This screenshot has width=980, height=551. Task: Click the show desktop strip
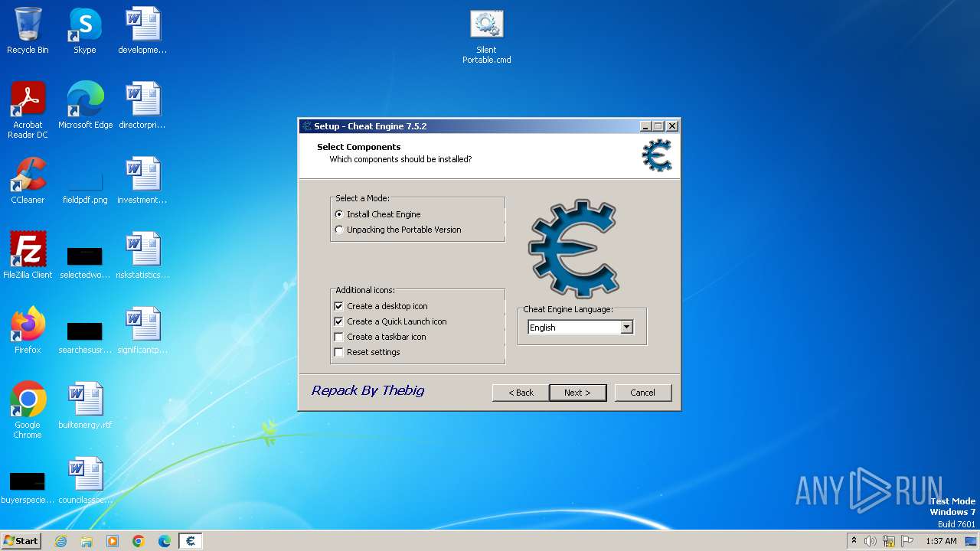click(972, 541)
